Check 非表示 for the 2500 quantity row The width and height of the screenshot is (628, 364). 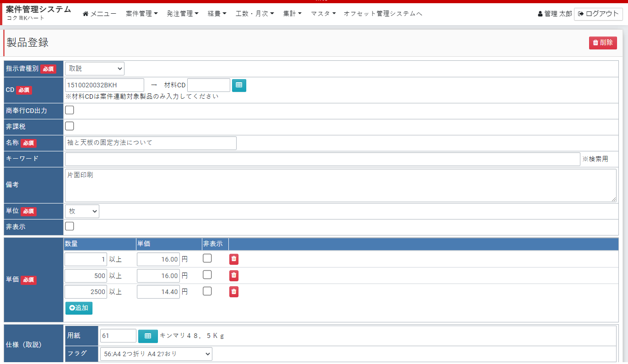tap(207, 291)
